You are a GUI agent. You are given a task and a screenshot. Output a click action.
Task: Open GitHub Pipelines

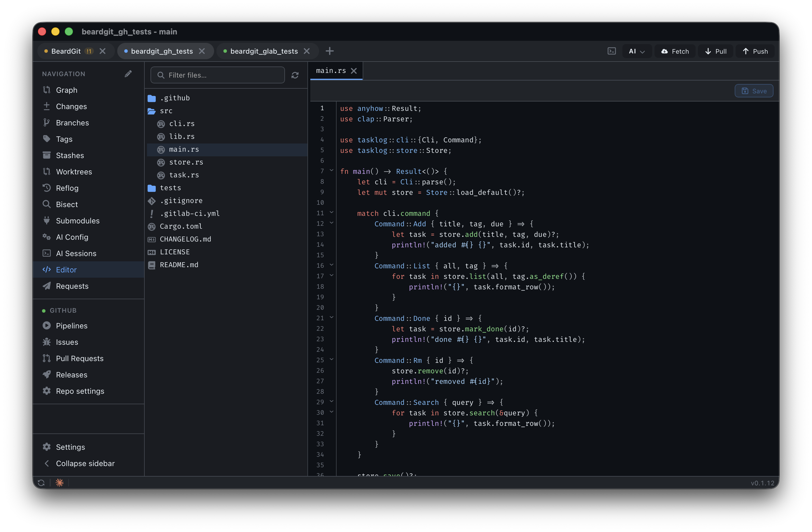coord(88,326)
